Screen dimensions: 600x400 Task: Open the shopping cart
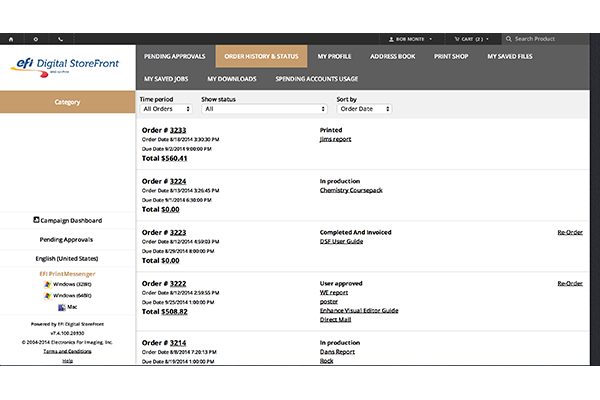(469, 39)
